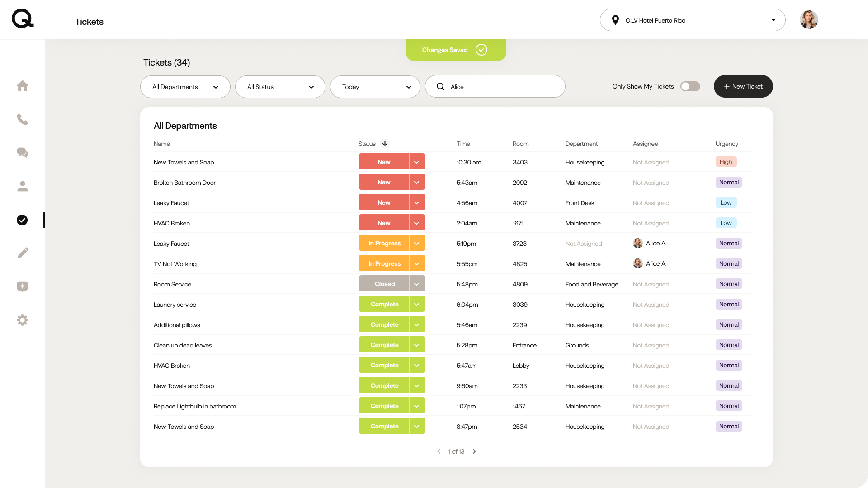Expand the All Departments filter dropdown

(x=185, y=87)
